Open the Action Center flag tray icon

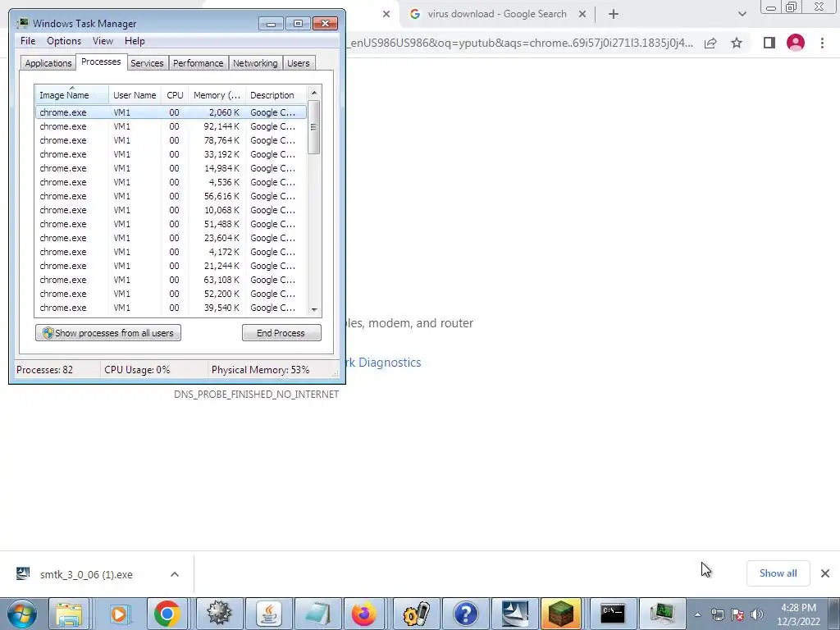[737, 614]
